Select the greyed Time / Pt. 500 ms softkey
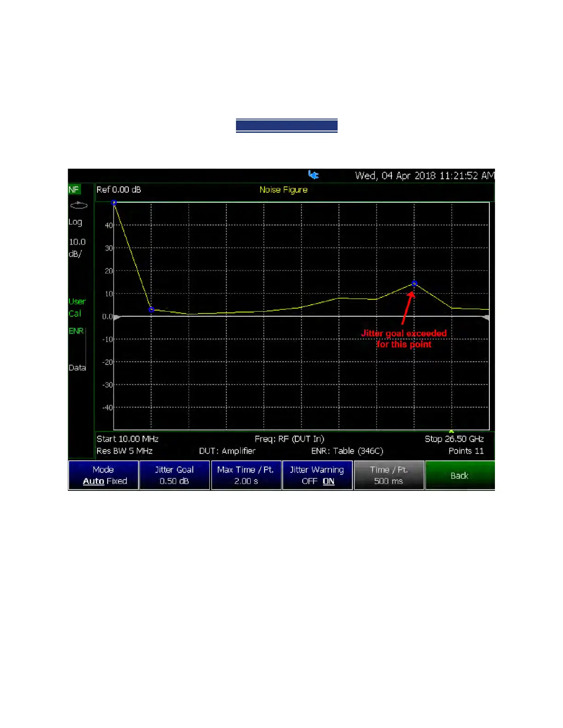The image size is (563, 728). coord(389,475)
